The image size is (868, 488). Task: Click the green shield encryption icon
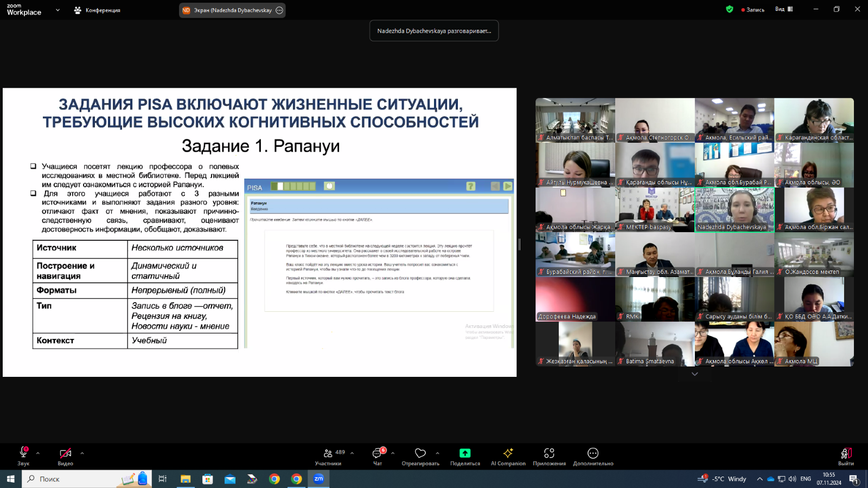tap(730, 9)
